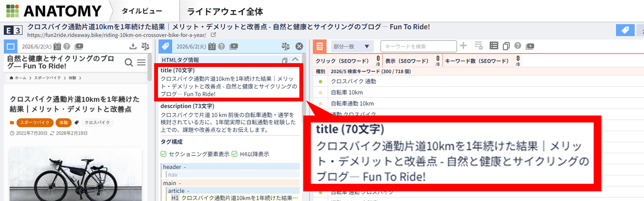Click the table list view icon
This screenshot has width=644, height=201.
pyautogui.click(x=494, y=46)
